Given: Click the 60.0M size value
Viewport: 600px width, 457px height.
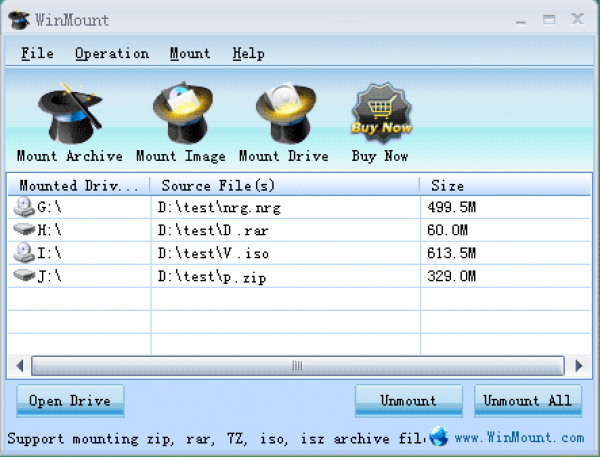Looking at the screenshot, I should click(x=447, y=230).
